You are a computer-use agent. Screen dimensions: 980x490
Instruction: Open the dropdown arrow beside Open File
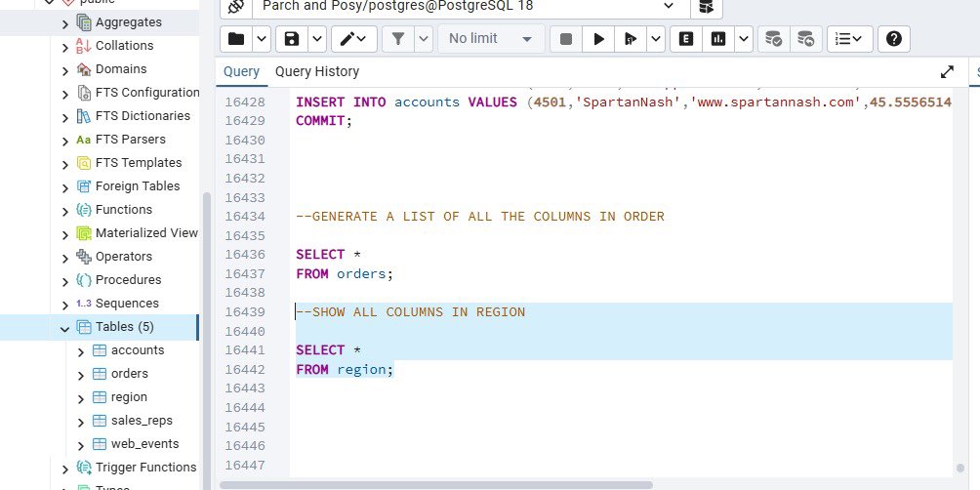click(262, 39)
